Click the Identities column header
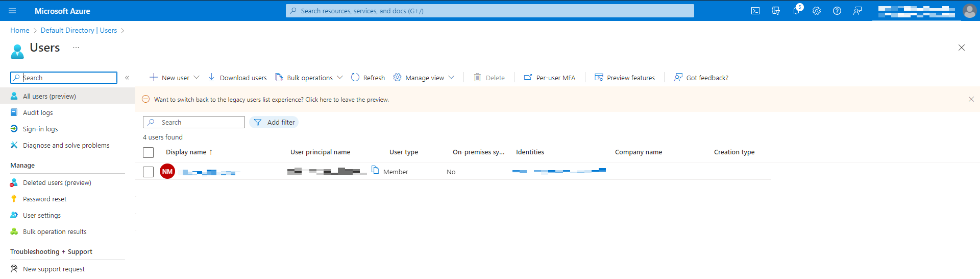The image size is (980, 279). point(530,152)
